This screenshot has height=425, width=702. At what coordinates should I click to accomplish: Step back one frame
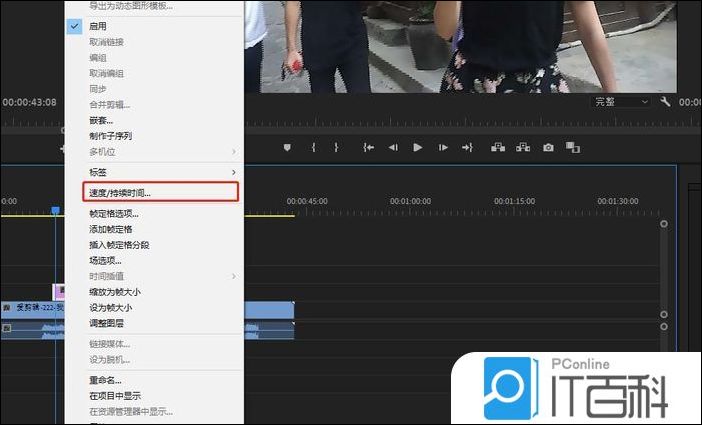(x=393, y=147)
